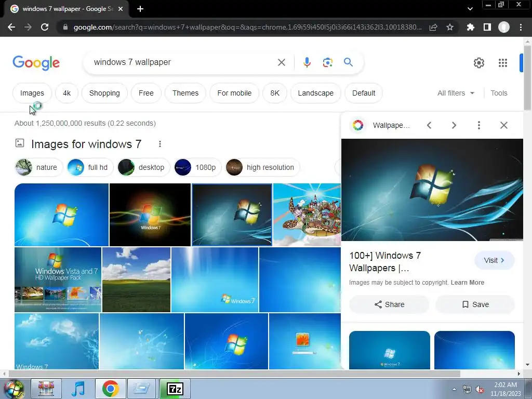The height and width of the screenshot is (399, 532).
Task: Show next image in preview panel
Action: [x=454, y=125]
